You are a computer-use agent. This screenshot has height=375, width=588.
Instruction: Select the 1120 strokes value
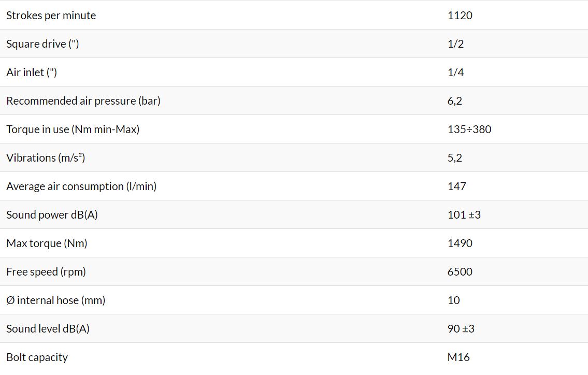click(x=460, y=16)
